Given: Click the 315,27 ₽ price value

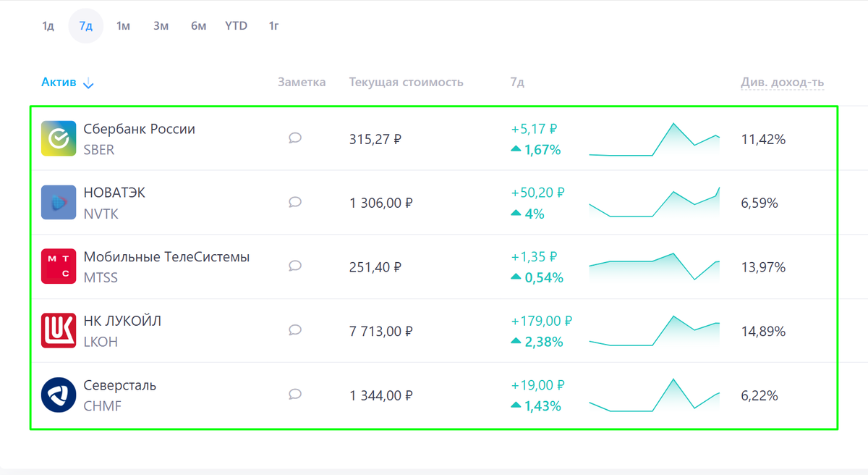Looking at the screenshot, I should 375,139.
